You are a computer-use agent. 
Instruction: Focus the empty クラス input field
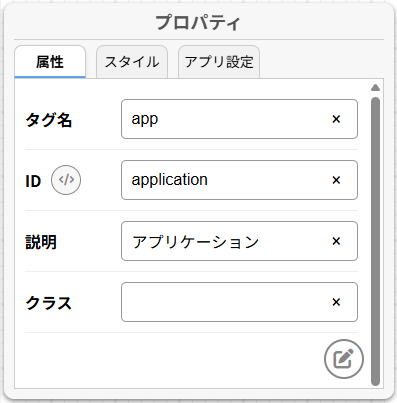click(239, 302)
